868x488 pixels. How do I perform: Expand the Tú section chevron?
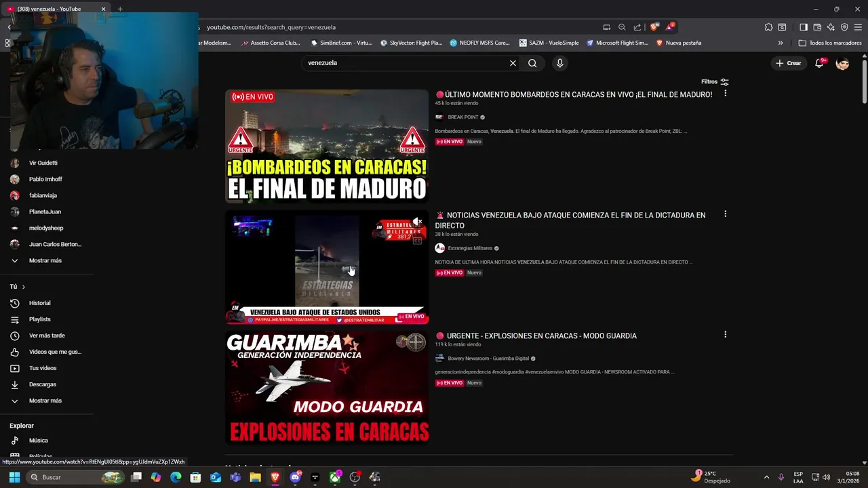coord(23,287)
